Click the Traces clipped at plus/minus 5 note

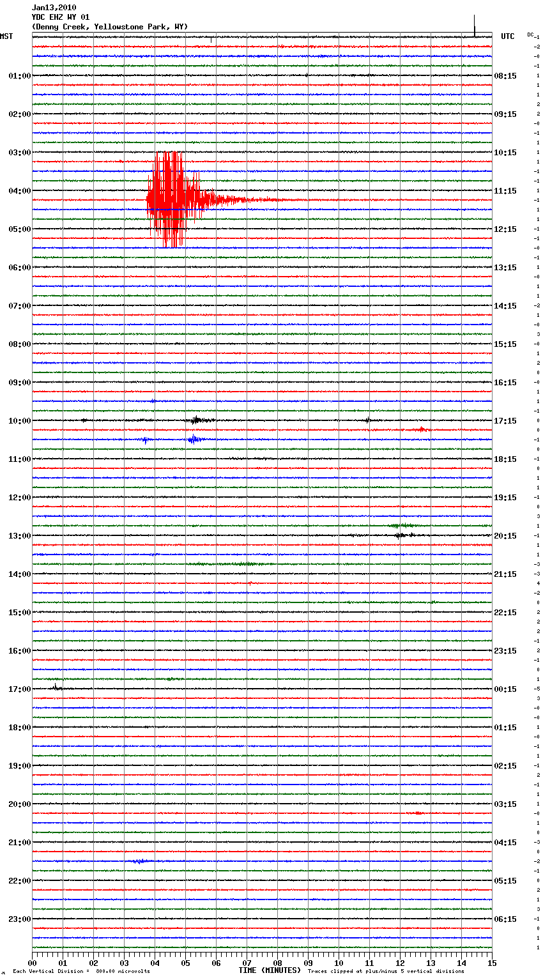pos(386,972)
